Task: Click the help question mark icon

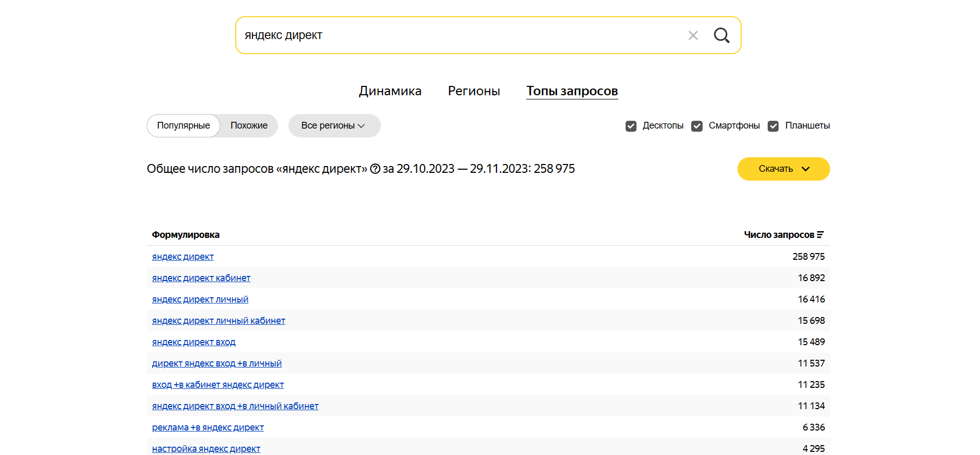Action: 375,169
